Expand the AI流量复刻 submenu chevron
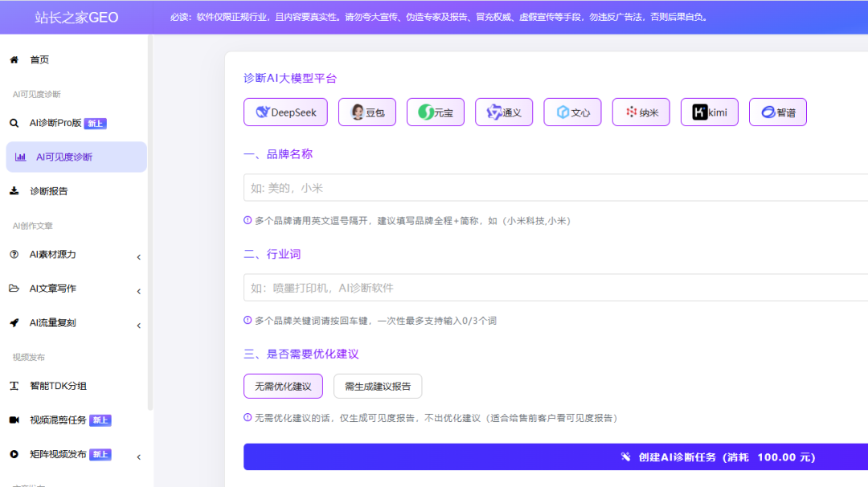The width and height of the screenshot is (868, 487). click(x=139, y=325)
